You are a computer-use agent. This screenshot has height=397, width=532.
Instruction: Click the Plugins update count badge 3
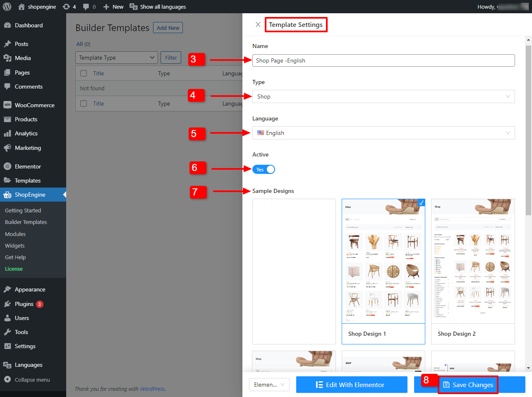[x=39, y=304]
